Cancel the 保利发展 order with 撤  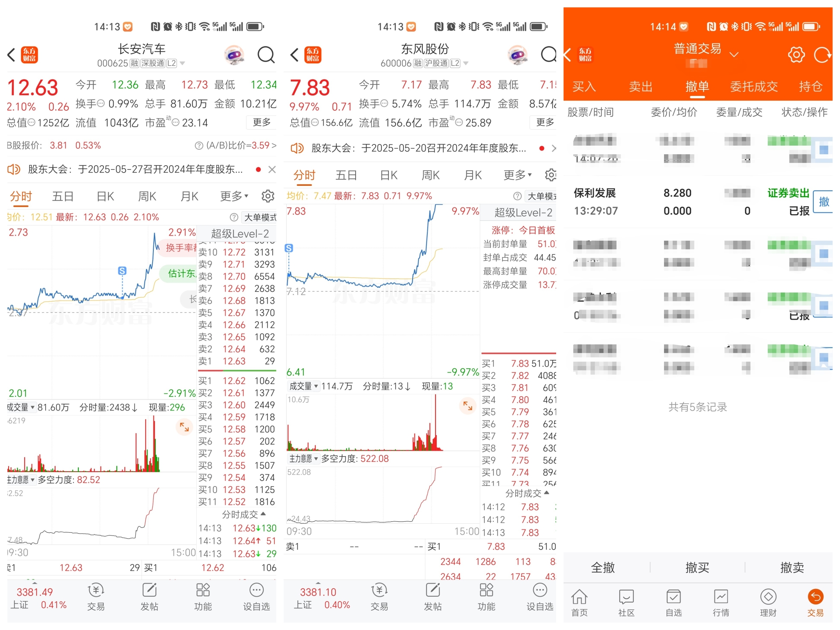click(824, 201)
